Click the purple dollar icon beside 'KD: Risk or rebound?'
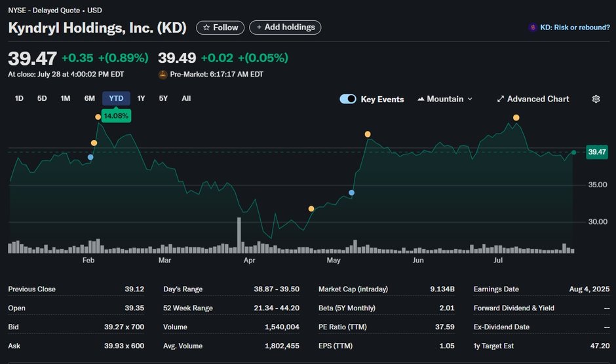The height and width of the screenshot is (364, 616). pos(533,27)
